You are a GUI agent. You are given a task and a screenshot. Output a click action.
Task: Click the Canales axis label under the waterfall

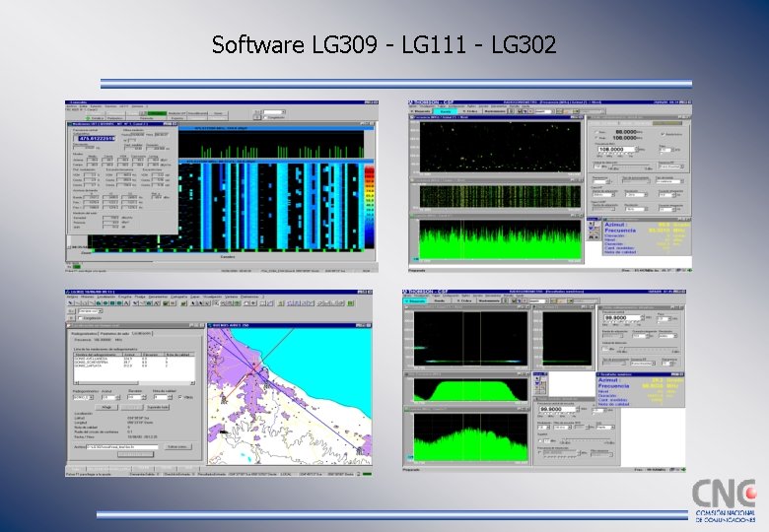coord(228,257)
